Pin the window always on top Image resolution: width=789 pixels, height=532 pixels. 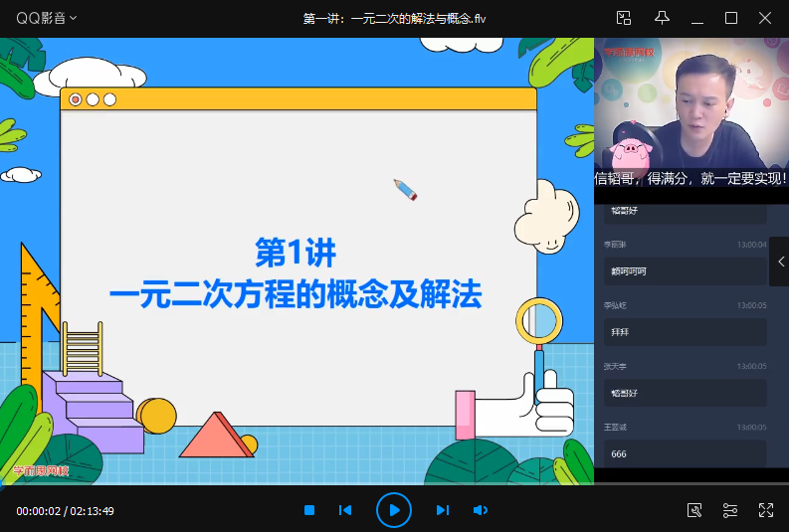click(x=662, y=18)
